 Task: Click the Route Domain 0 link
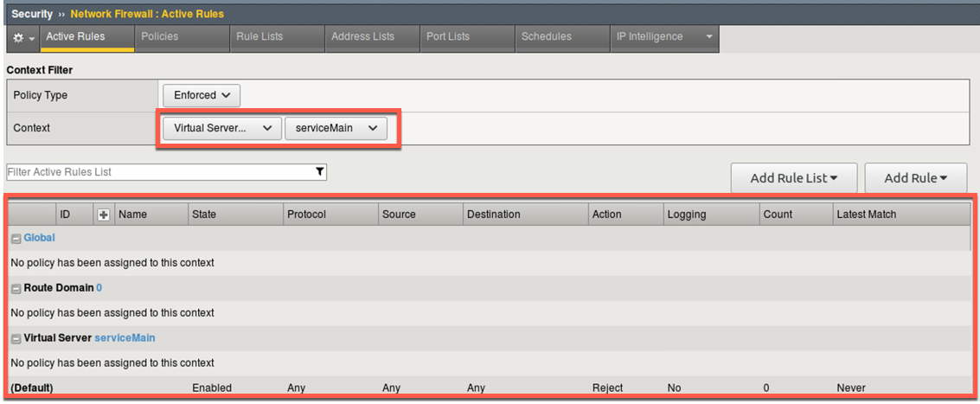click(x=99, y=288)
